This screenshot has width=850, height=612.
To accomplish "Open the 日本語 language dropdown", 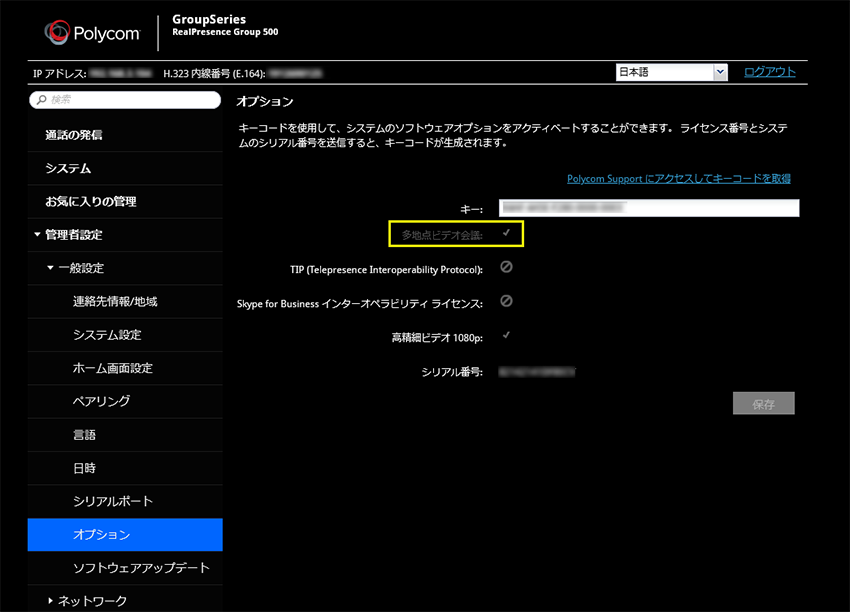I will tap(671, 72).
